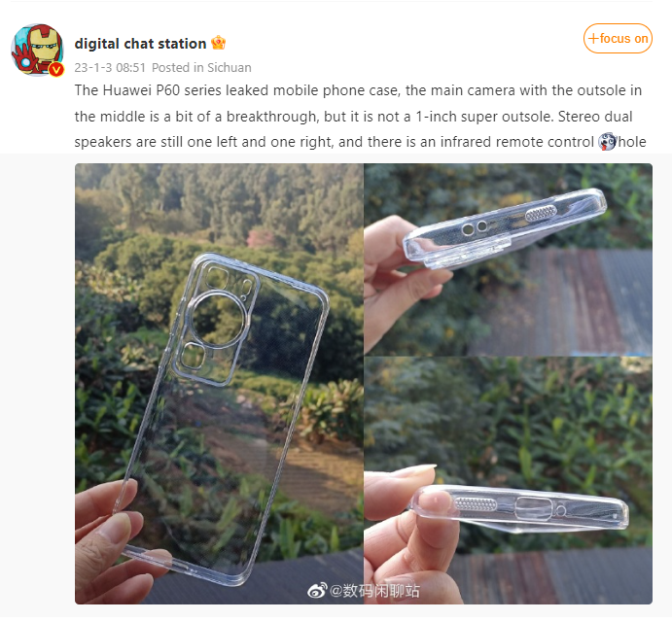
Task: Click the crown badge beside the username
Action: (x=219, y=43)
